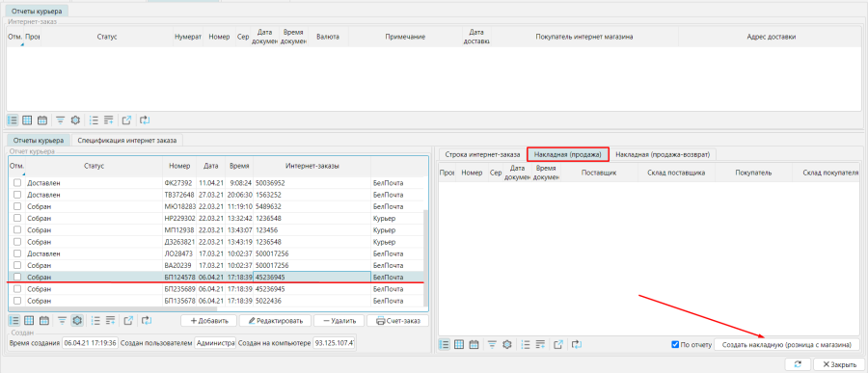The width and height of the screenshot is (868, 373).
Task: Open settings gear in courier report toolbar
Action: (x=77, y=320)
